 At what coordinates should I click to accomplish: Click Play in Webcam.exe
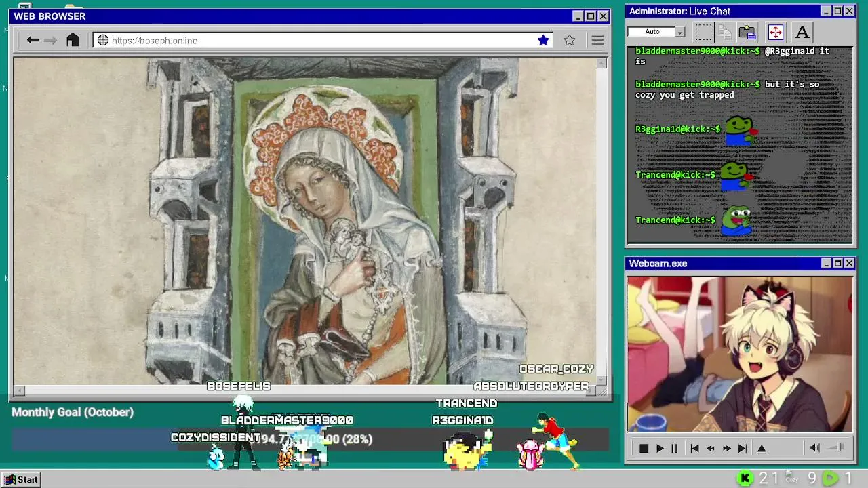click(660, 448)
